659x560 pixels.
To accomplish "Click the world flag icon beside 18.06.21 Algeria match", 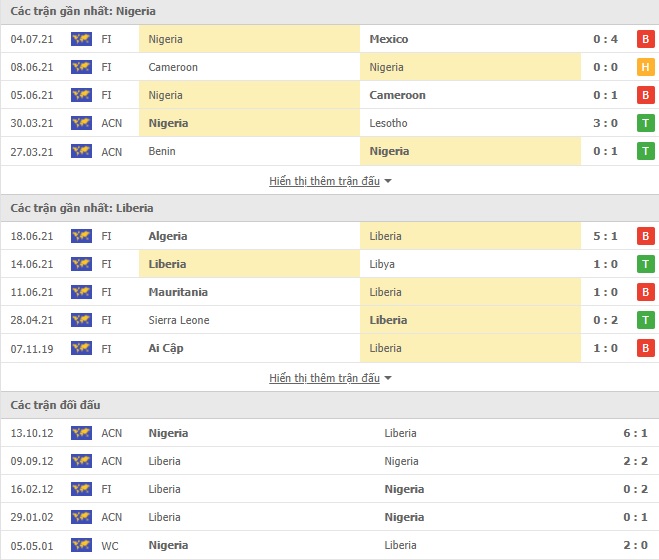I will (x=81, y=236).
